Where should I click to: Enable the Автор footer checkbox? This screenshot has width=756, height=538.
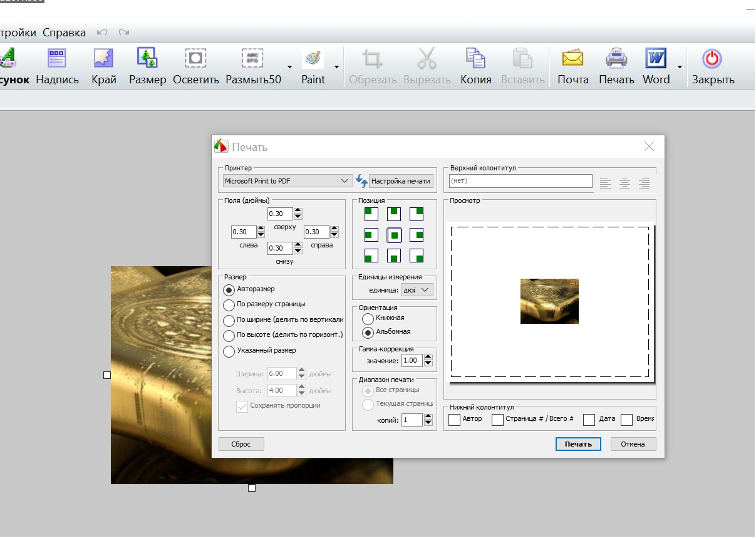(455, 420)
